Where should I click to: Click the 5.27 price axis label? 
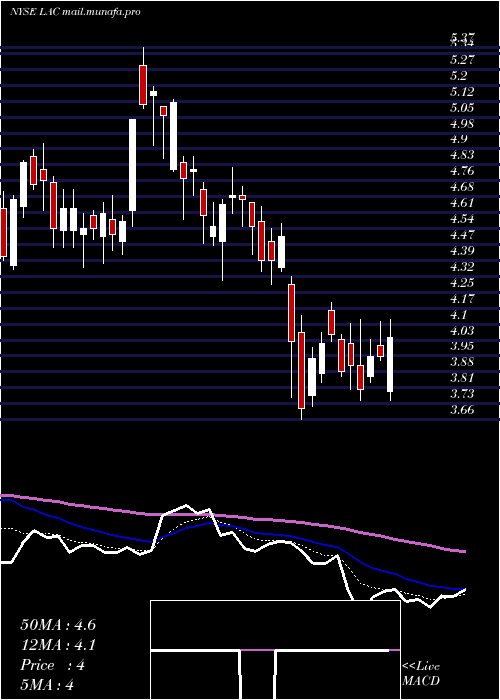click(462, 59)
